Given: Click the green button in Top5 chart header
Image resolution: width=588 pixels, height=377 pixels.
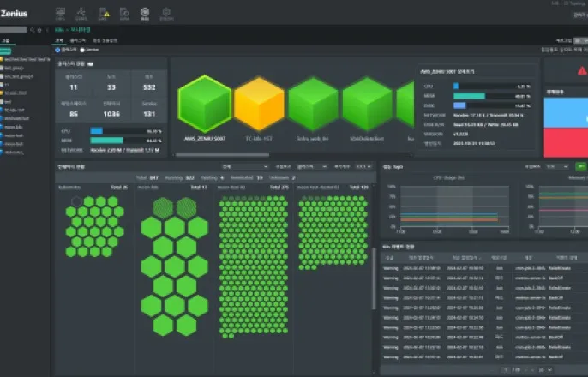Looking at the screenshot, I should pos(581,166).
